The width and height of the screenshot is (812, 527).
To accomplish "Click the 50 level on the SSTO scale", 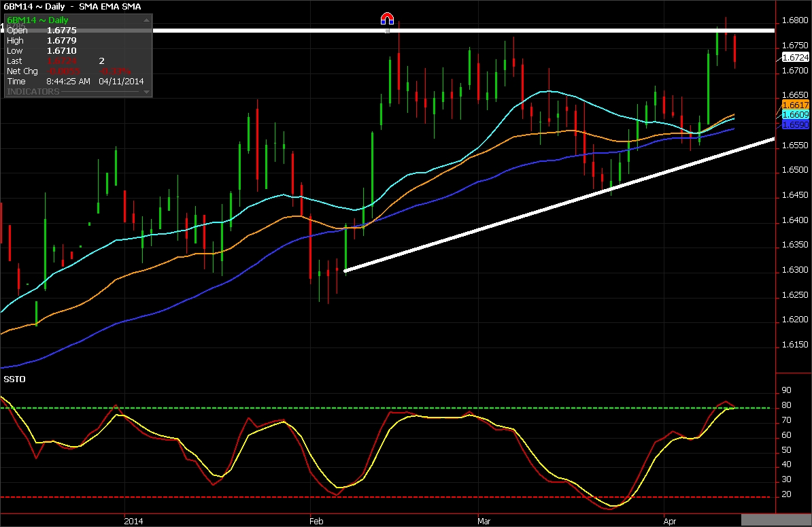I will (x=786, y=450).
